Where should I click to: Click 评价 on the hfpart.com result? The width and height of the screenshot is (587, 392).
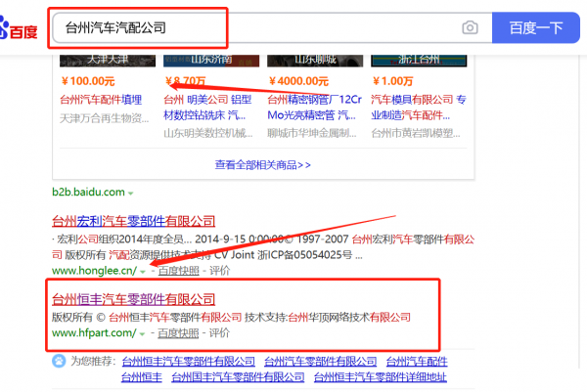pyautogui.click(x=220, y=333)
